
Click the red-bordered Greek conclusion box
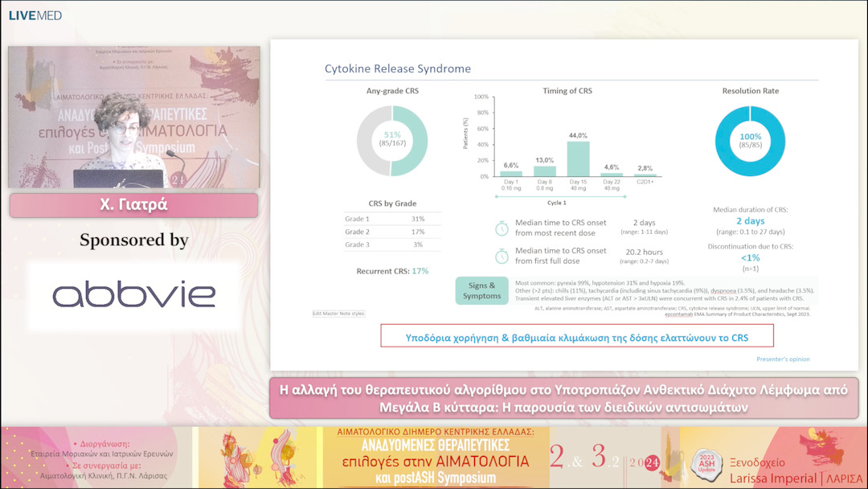pos(576,338)
